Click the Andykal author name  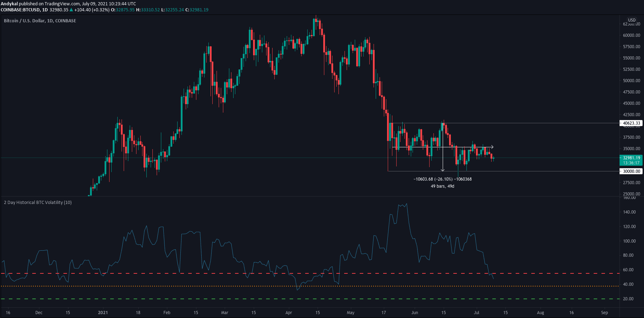click(x=9, y=4)
